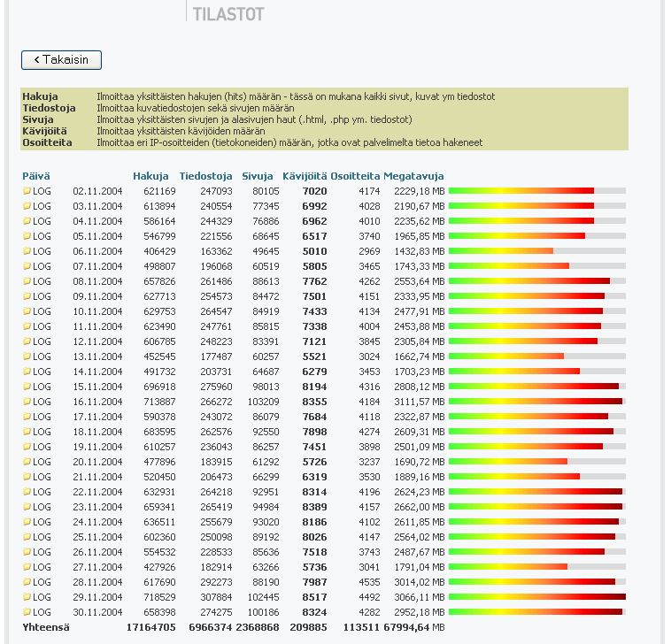This screenshot has height=644, width=671.
Task: Open LOG folder icon for 23.11.2004
Action: pyautogui.click(x=27, y=507)
